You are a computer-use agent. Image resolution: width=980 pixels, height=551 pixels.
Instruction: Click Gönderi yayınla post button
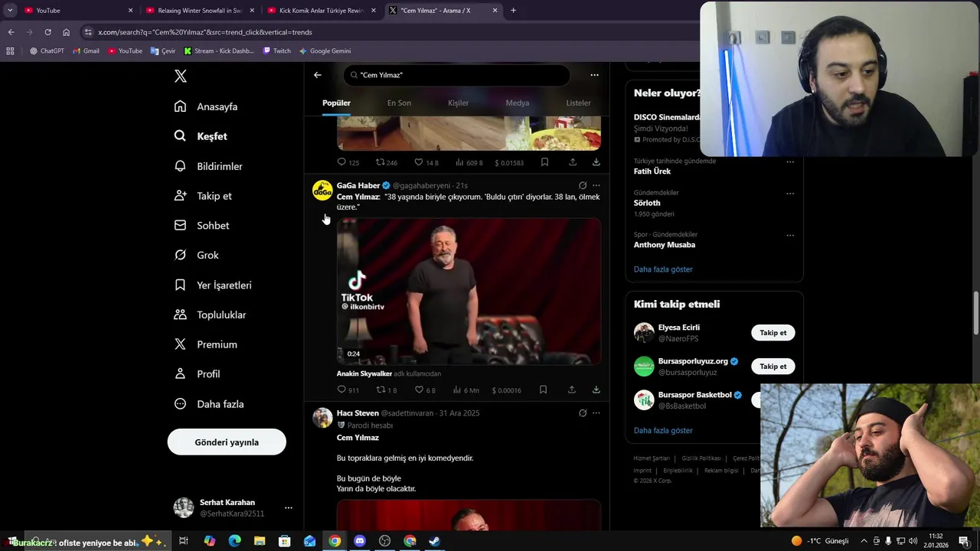click(227, 442)
